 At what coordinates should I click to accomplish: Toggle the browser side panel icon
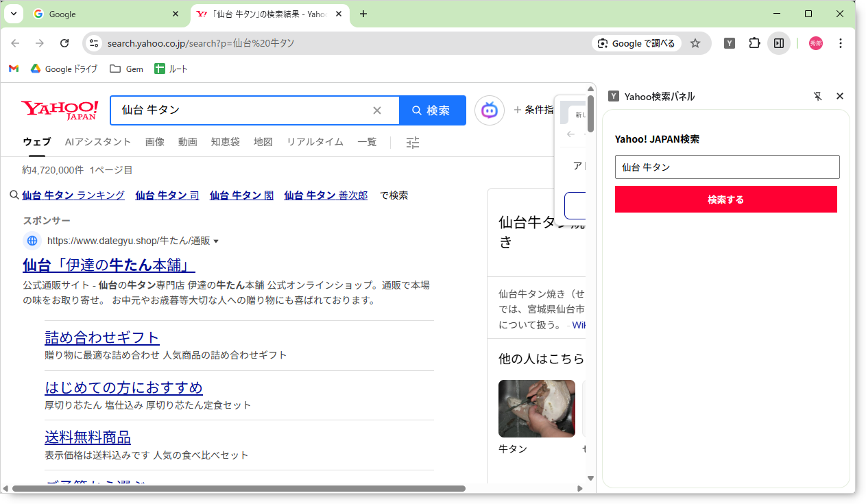tap(779, 43)
